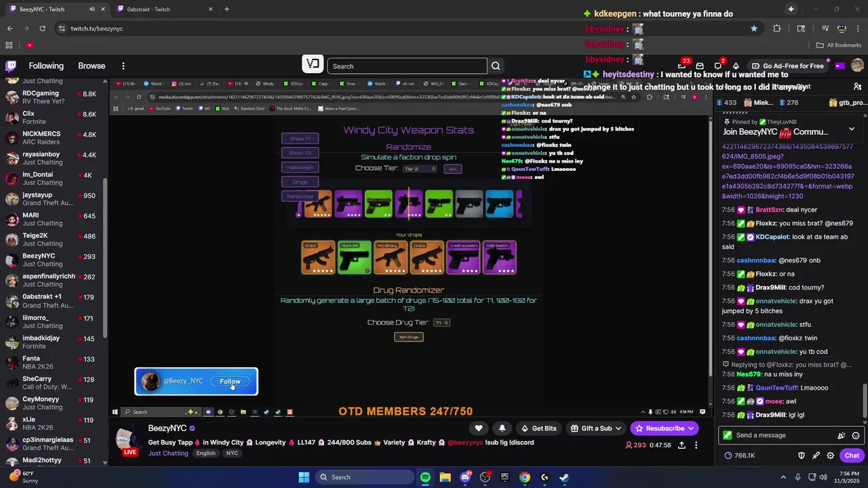This screenshot has height=488, width=868.
Task: Open Spotify from the taskbar
Action: click(425, 477)
